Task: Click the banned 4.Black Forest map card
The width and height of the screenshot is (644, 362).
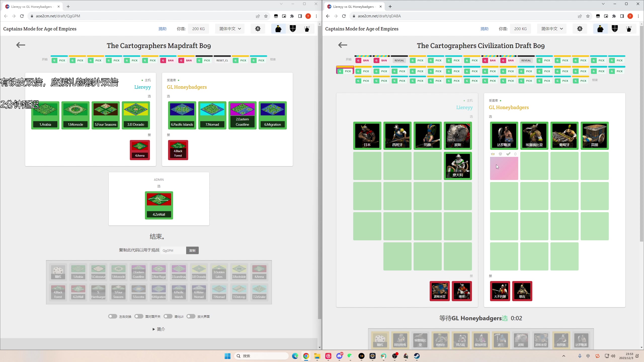Action: [178, 150]
